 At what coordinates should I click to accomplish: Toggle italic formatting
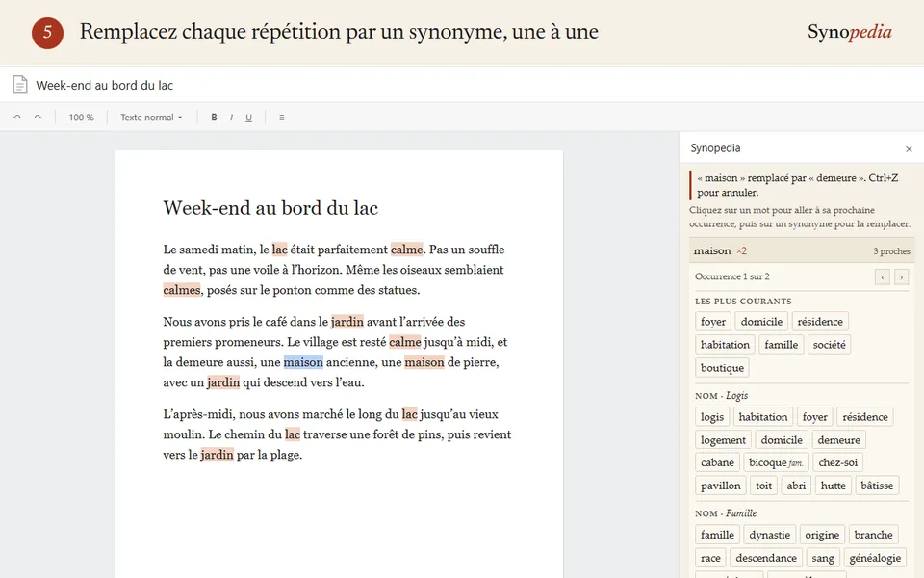pyautogui.click(x=231, y=118)
